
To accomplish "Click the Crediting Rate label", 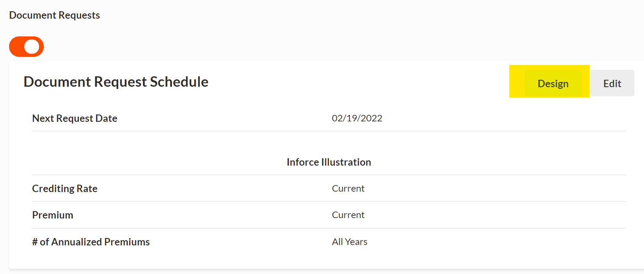I will tap(65, 189).
